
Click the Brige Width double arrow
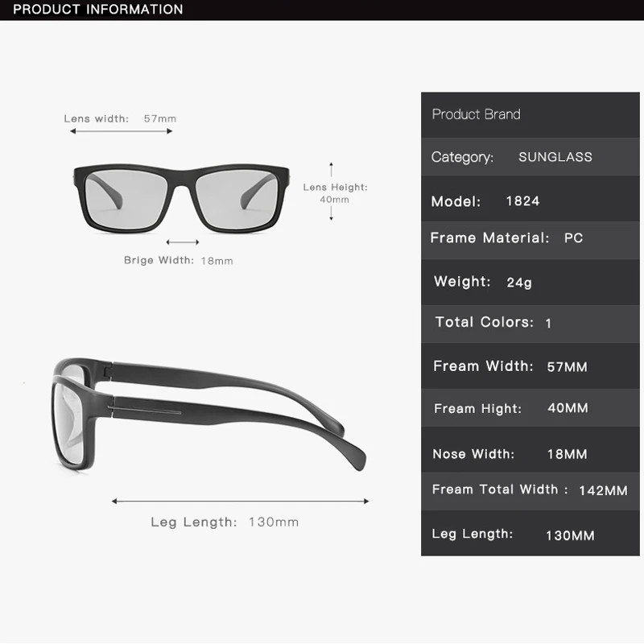pyautogui.click(x=183, y=242)
